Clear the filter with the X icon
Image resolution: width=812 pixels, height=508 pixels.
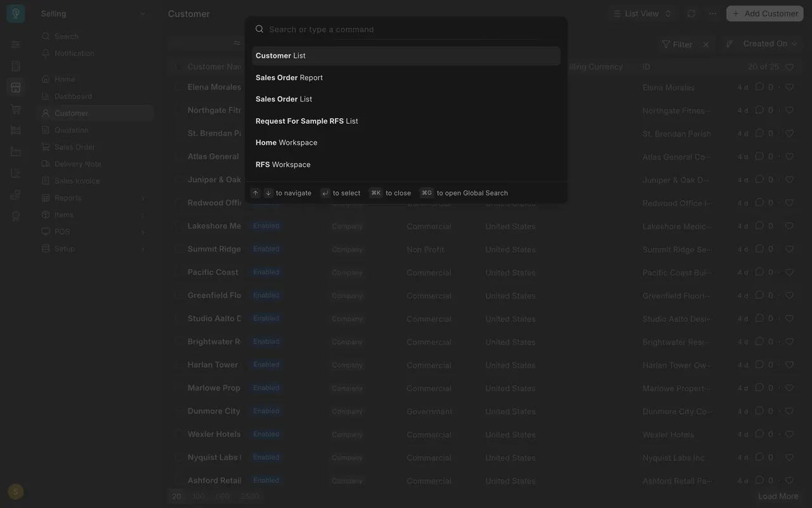point(705,44)
